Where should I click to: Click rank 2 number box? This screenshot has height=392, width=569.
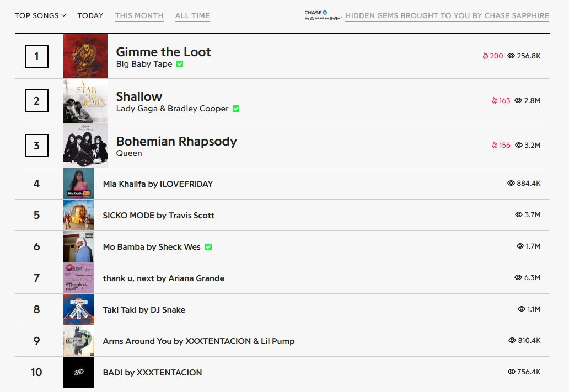coord(36,101)
